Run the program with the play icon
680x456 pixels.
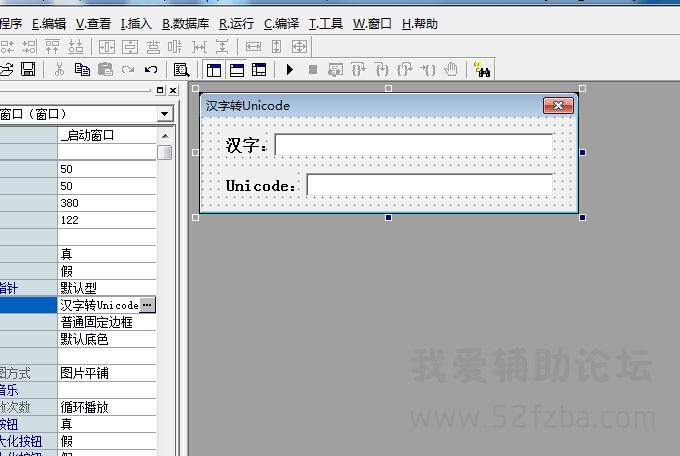(x=290, y=69)
